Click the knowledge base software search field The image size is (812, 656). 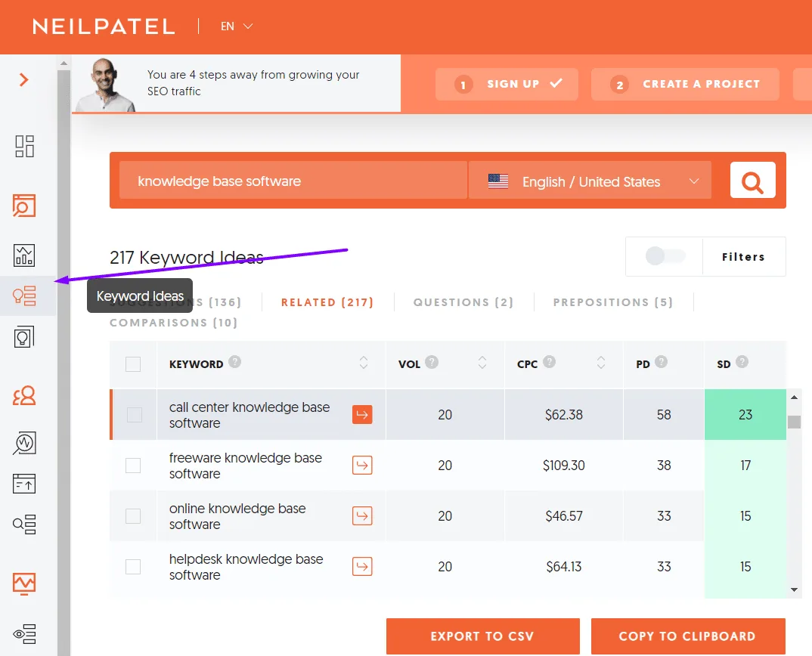(293, 181)
